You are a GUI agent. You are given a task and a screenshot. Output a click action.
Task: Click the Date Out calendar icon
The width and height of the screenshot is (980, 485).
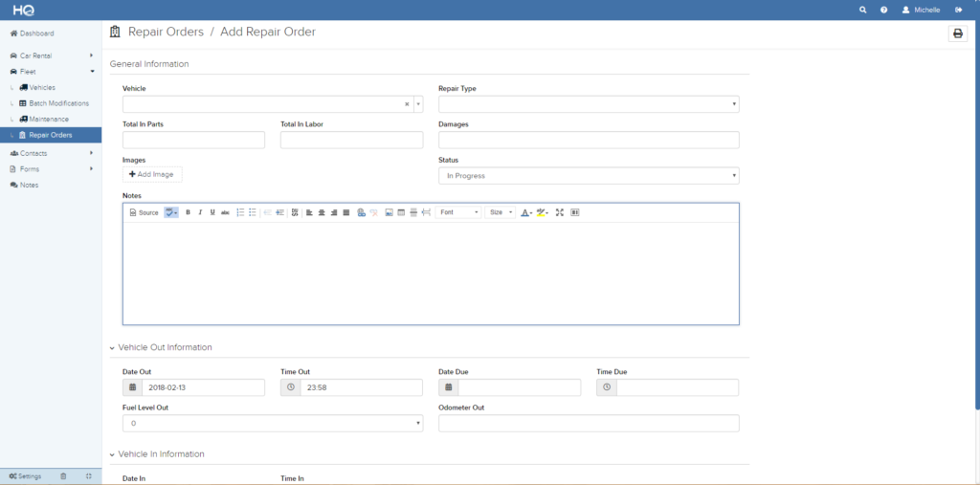pyautogui.click(x=132, y=387)
